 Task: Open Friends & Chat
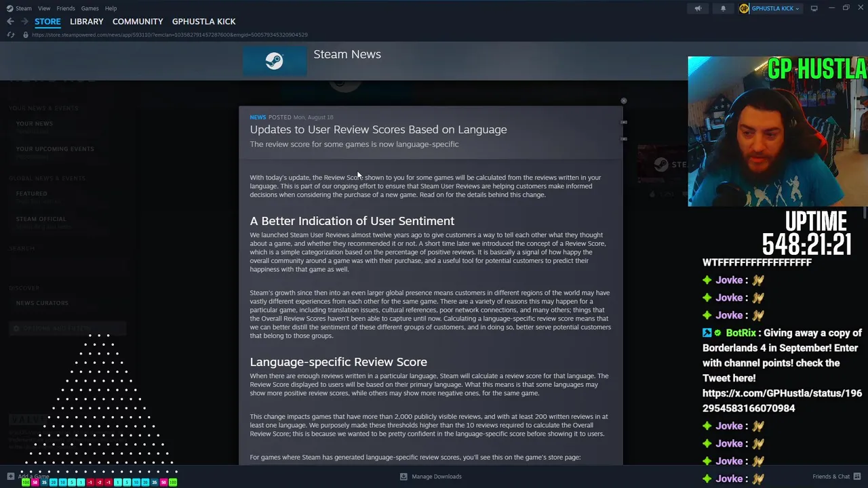pyautogui.click(x=831, y=476)
